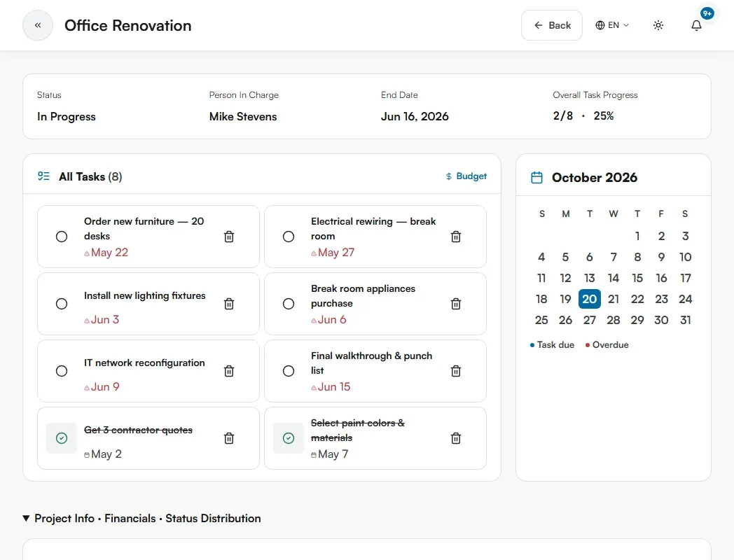
Task: Click the 9+ notification badge
Action: pyautogui.click(x=707, y=13)
